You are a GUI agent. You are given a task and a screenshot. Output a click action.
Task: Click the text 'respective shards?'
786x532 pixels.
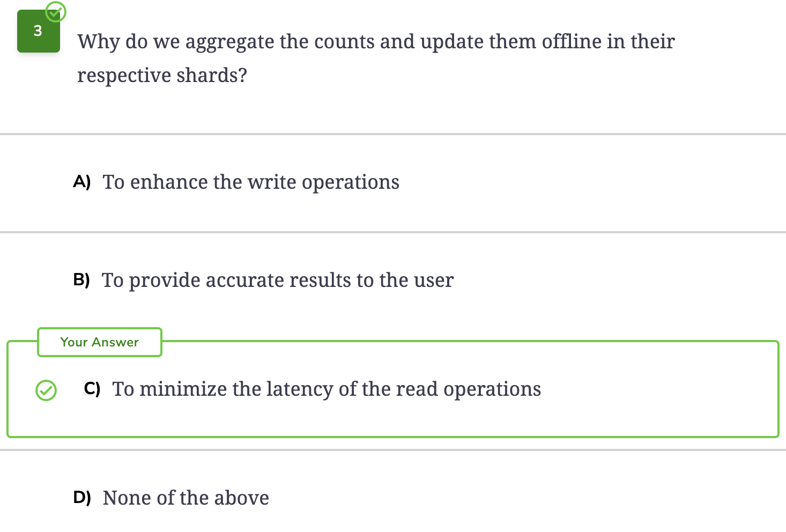162,76
